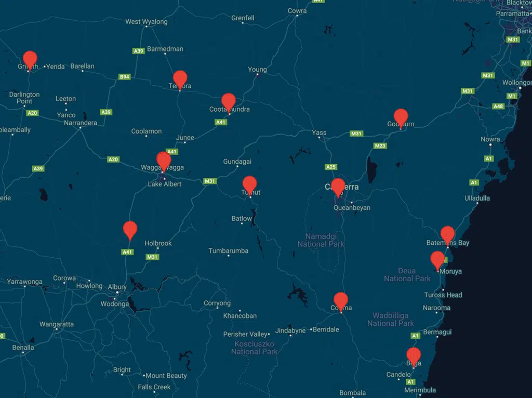The width and height of the screenshot is (532, 398).
Task: Open the Tumut location pin
Action: 250,184
